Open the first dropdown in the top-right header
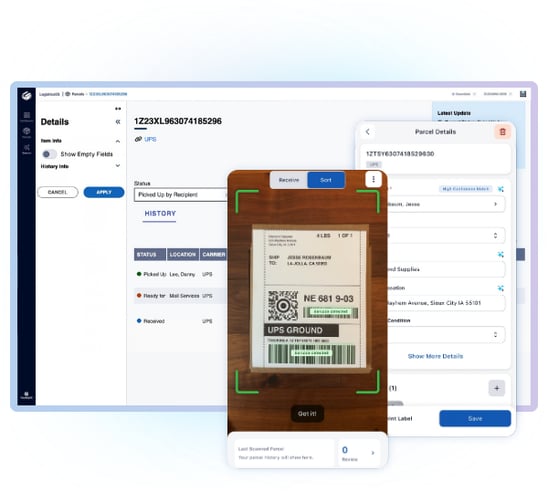This screenshot has width=548, height=493. tap(463, 94)
